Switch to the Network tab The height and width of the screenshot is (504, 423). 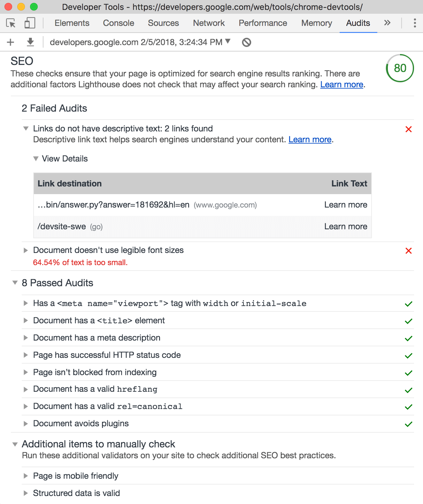tap(209, 23)
